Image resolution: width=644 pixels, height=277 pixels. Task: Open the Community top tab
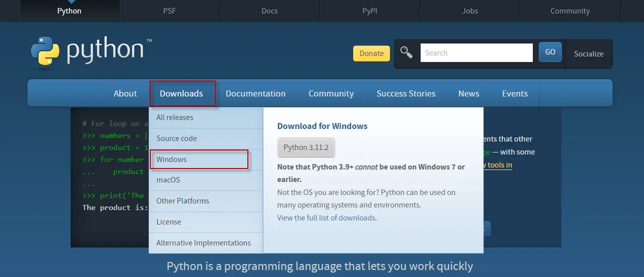pyautogui.click(x=570, y=10)
